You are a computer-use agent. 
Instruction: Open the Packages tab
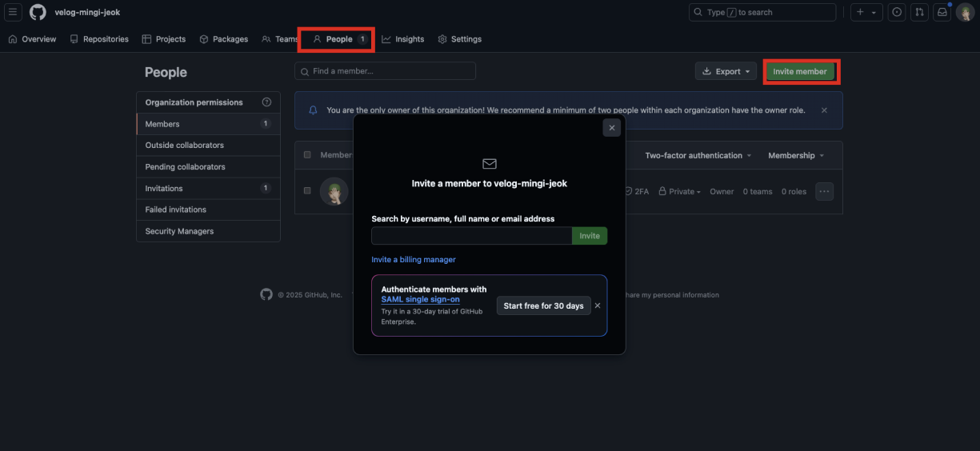click(x=223, y=39)
